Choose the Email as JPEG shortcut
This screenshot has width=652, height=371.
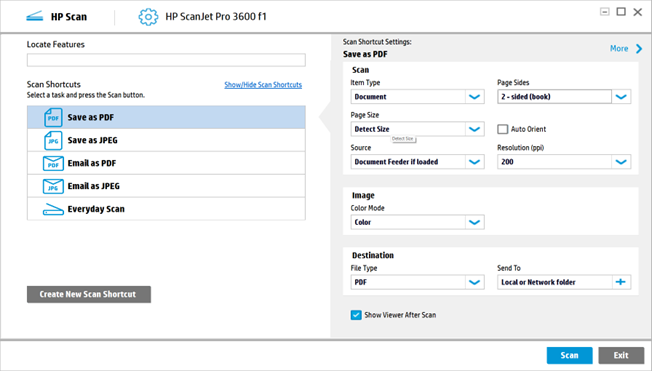(x=166, y=186)
